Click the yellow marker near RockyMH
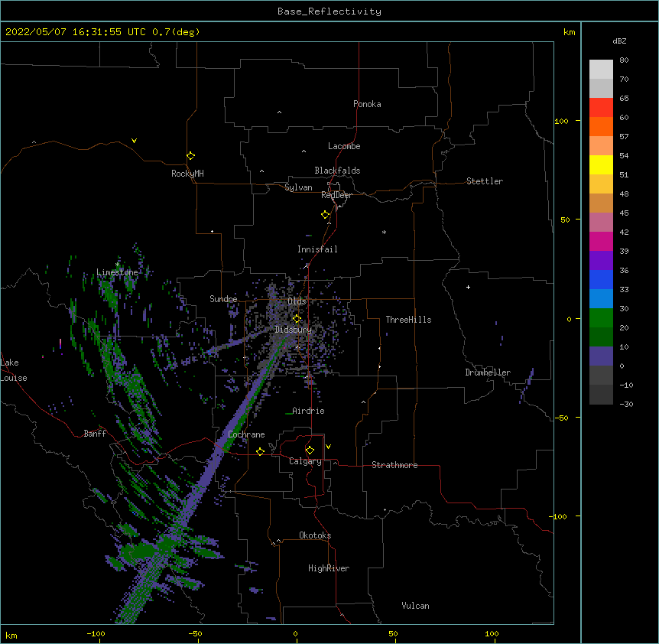 190,156
